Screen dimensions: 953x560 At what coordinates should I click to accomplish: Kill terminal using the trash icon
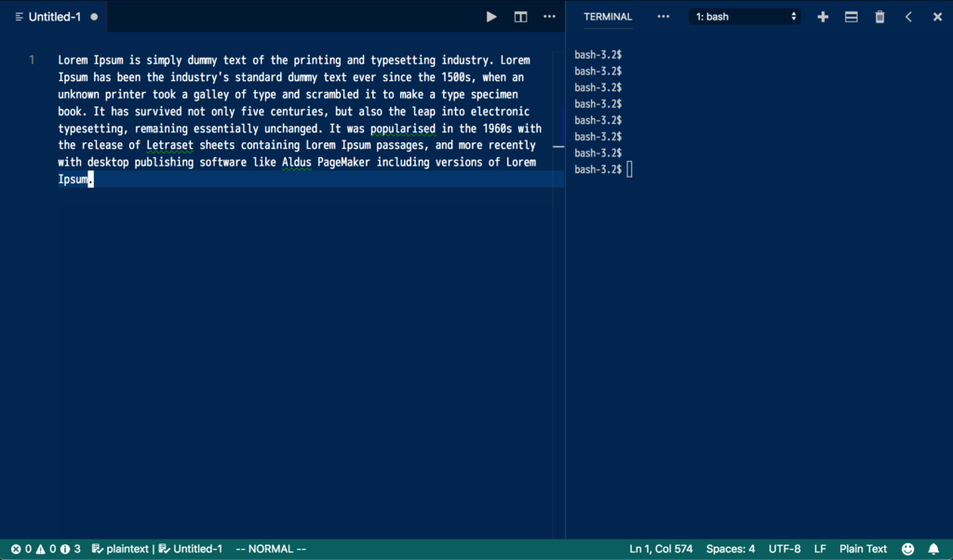[x=879, y=17]
